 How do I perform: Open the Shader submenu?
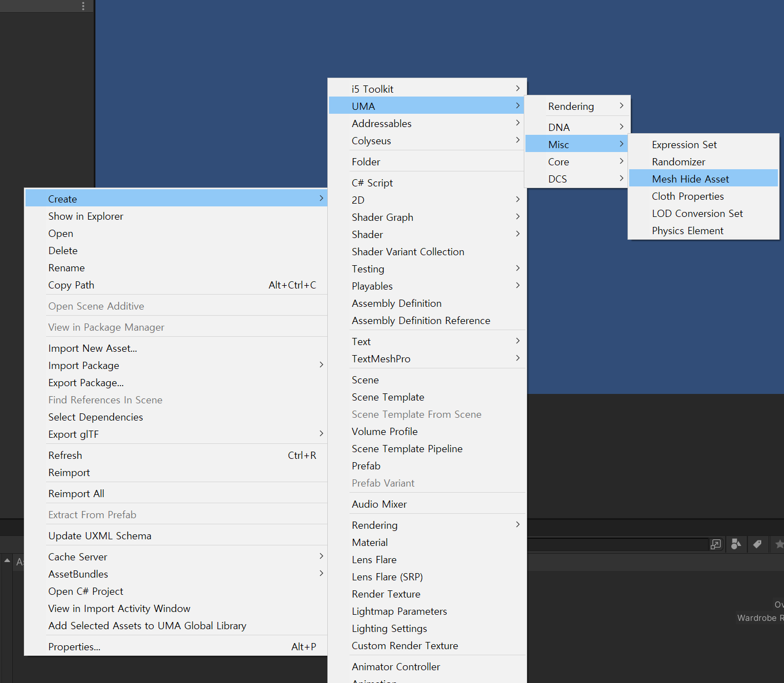click(x=427, y=234)
